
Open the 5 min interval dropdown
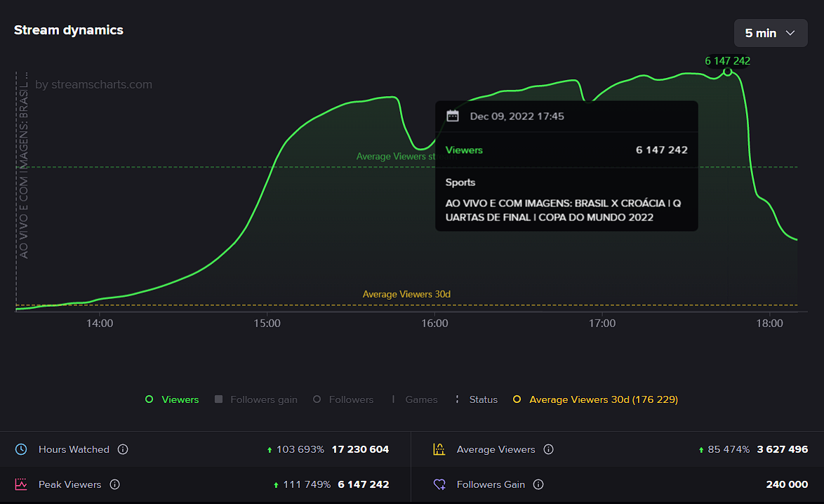pos(770,33)
